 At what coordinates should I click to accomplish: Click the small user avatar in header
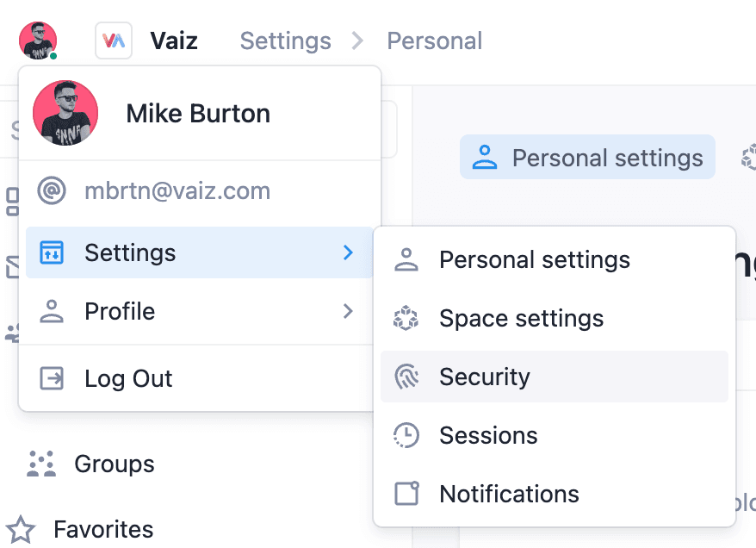click(x=37, y=40)
